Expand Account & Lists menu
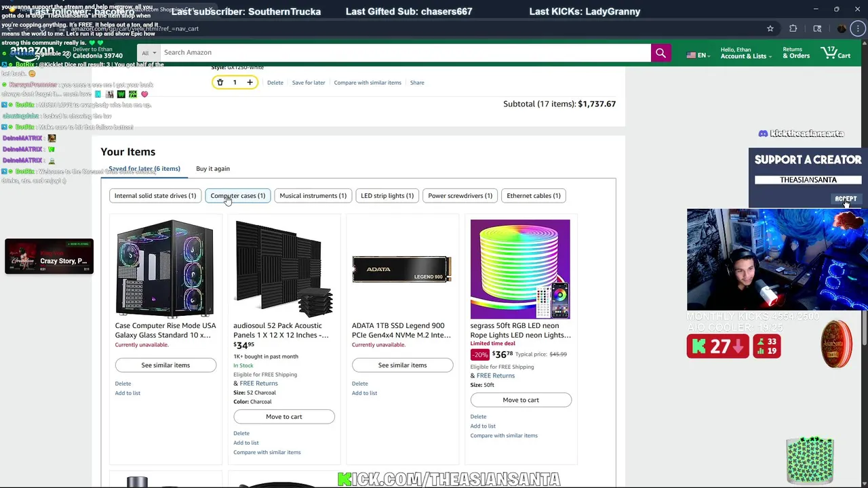868x488 pixels. coord(746,53)
